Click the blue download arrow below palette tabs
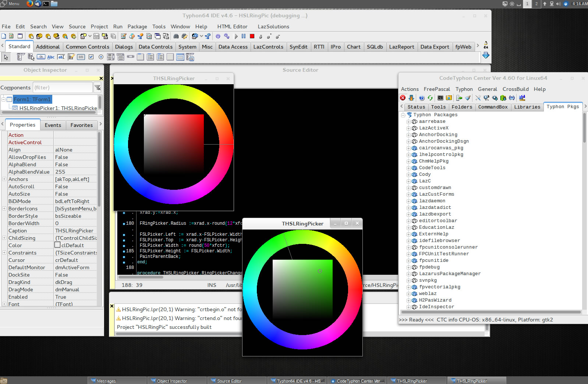This screenshot has width=588, height=384. pyautogui.click(x=486, y=55)
